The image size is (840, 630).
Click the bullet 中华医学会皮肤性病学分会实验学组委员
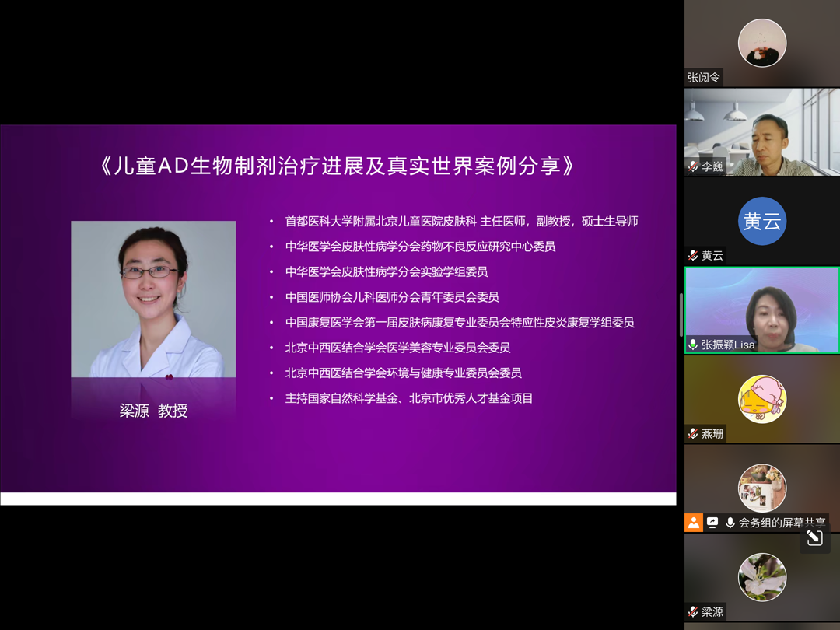tap(387, 271)
